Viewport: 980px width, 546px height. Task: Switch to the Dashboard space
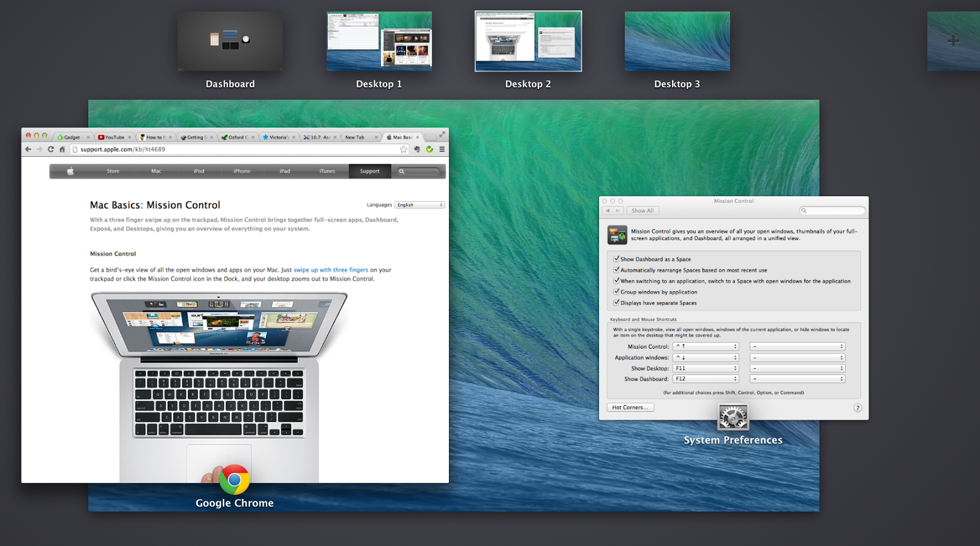coord(230,41)
